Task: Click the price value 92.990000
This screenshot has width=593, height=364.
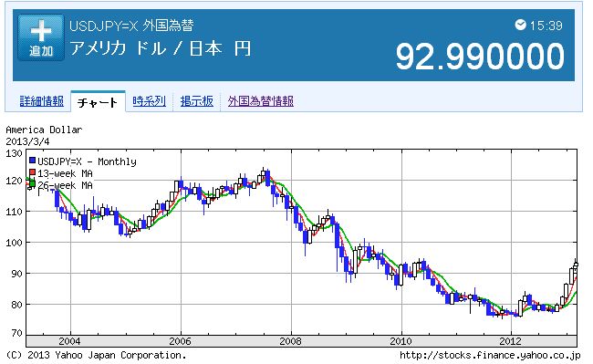Action: pos(480,56)
